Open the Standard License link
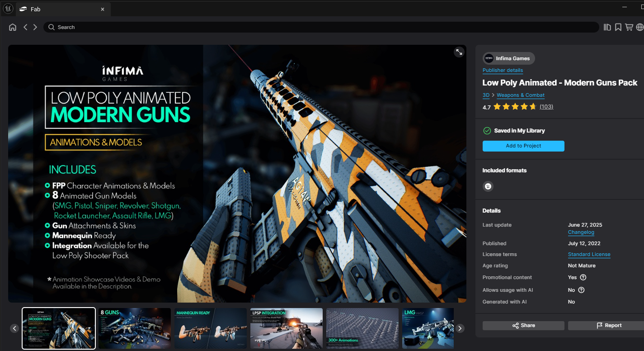Viewport: 644px width, 351px height. 589,254
